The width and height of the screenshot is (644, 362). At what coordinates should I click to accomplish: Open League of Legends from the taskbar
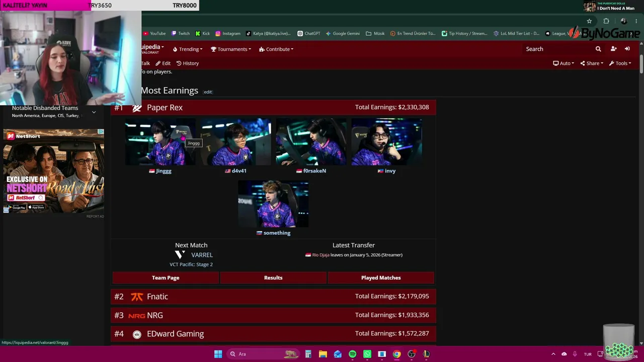pos(426,354)
